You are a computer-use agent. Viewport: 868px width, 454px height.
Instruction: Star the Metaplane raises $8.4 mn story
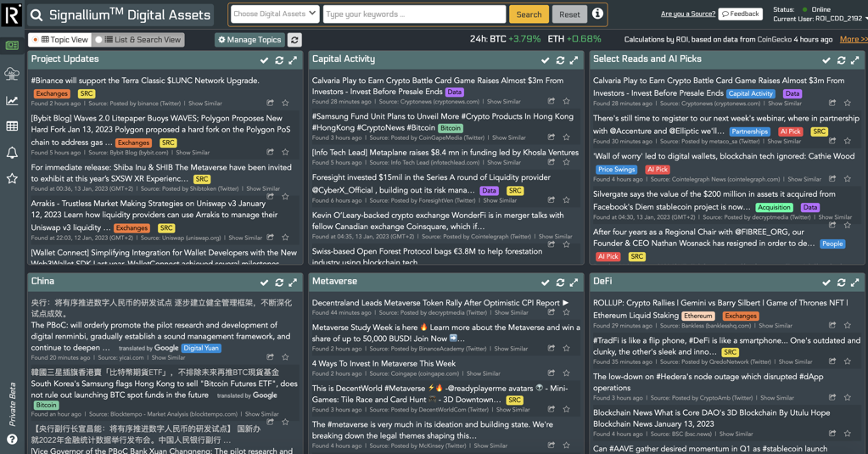pyautogui.click(x=566, y=162)
